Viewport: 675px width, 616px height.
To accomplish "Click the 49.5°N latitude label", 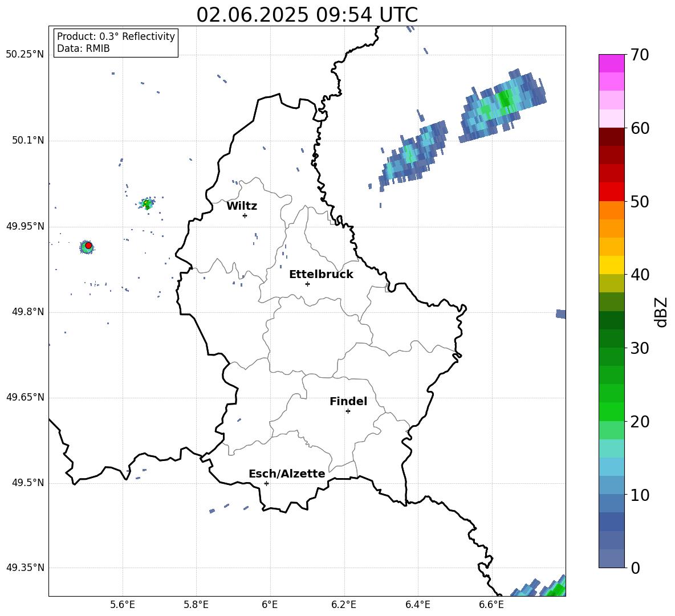I will pos(28,483).
